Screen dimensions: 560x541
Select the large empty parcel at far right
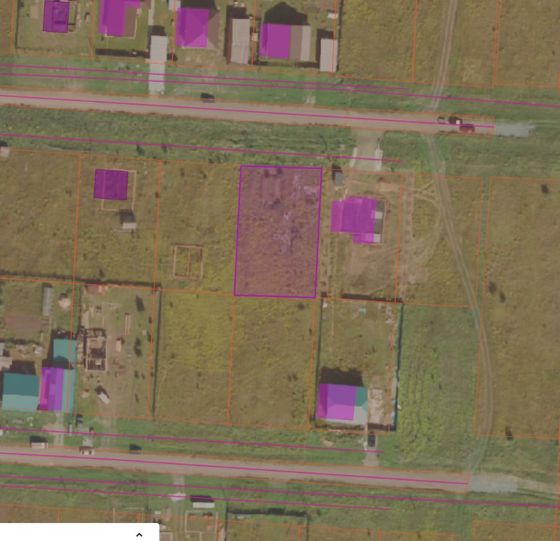[x=520, y=307]
